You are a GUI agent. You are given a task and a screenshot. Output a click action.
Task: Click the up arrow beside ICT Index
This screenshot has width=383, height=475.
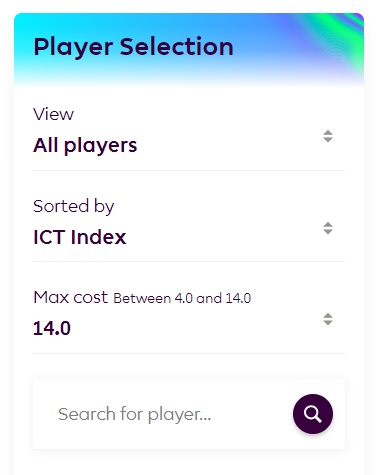coord(328,224)
